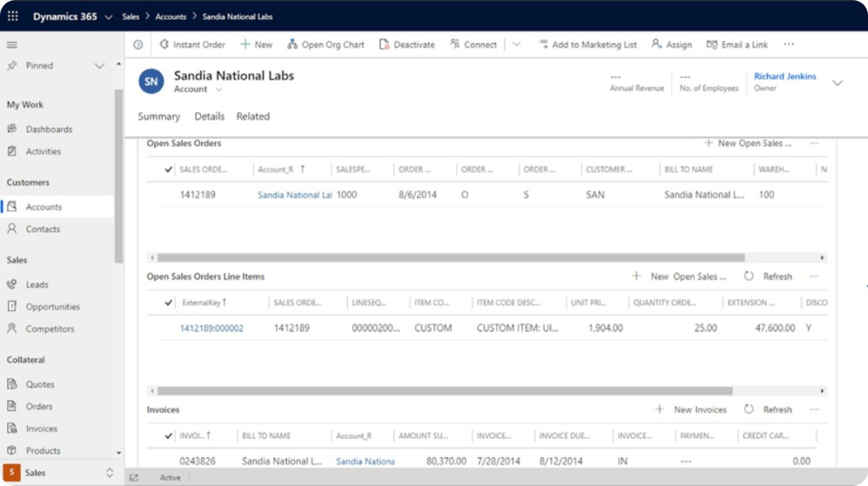
Task: Expand the record header chevron
Action: click(838, 83)
